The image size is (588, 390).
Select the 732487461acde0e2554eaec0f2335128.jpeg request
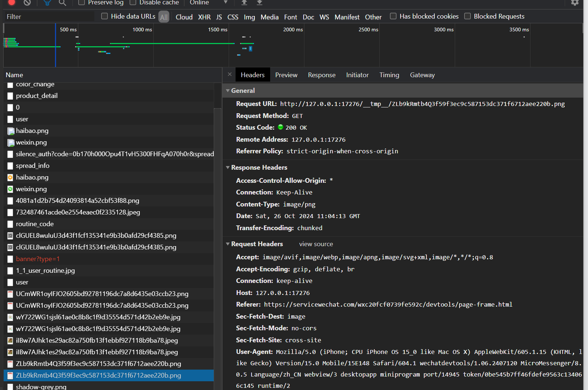109,212
